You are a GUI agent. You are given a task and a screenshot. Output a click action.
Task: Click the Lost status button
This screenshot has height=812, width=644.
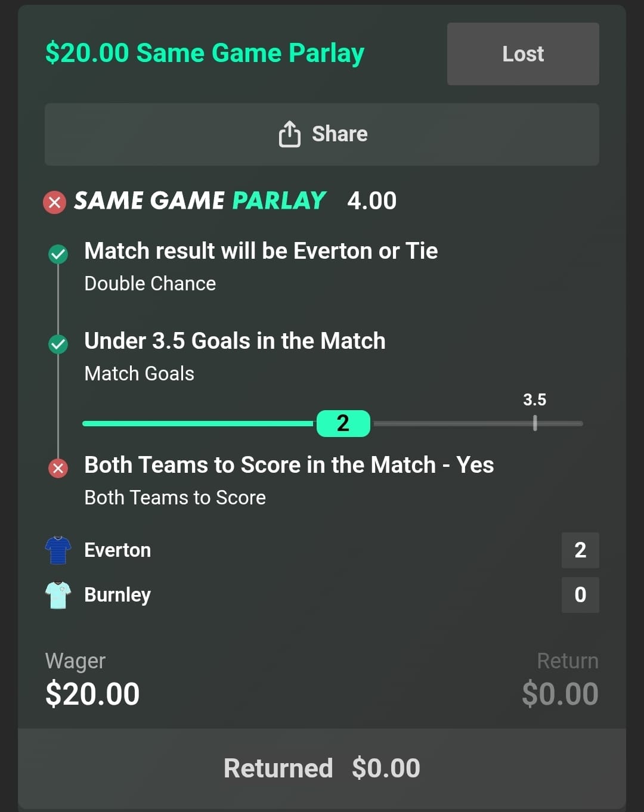pyautogui.click(x=523, y=54)
